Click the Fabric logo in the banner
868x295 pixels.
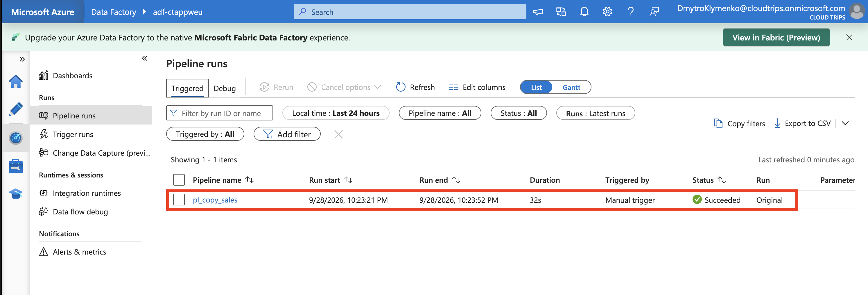point(15,38)
